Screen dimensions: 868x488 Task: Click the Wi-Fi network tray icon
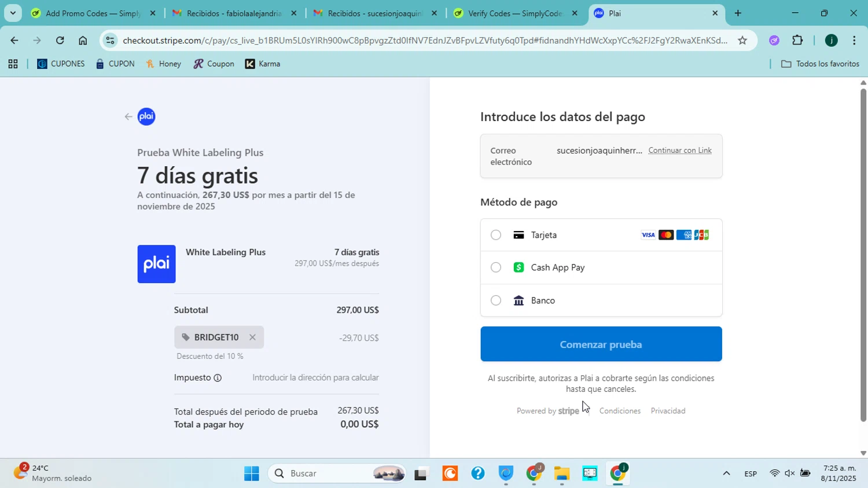pyautogui.click(x=774, y=474)
